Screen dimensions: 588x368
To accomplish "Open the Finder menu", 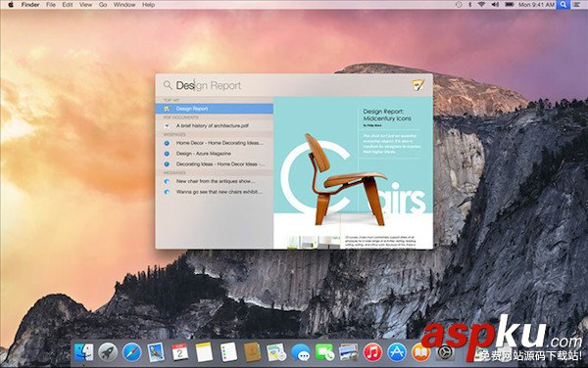I will tap(30, 5).
